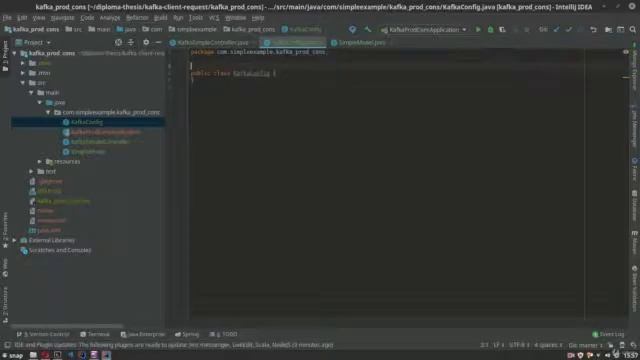Click the undo/revert arrow icon in toolbar

click(x=593, y=29)
